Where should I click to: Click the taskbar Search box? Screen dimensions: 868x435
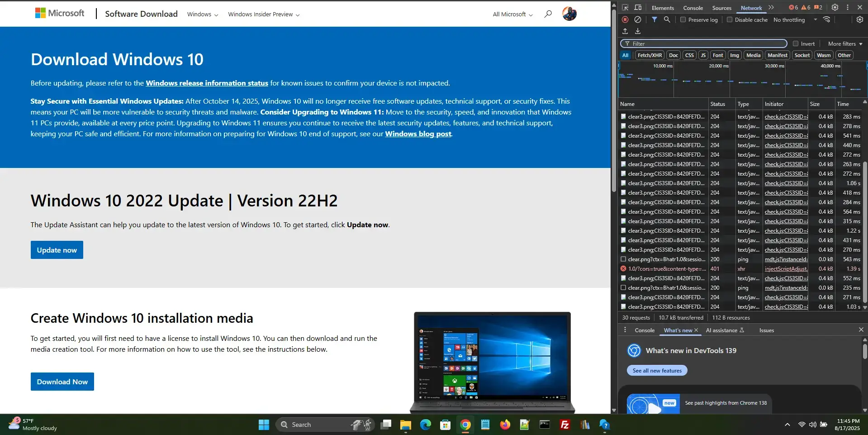click(x=325, y=425)
